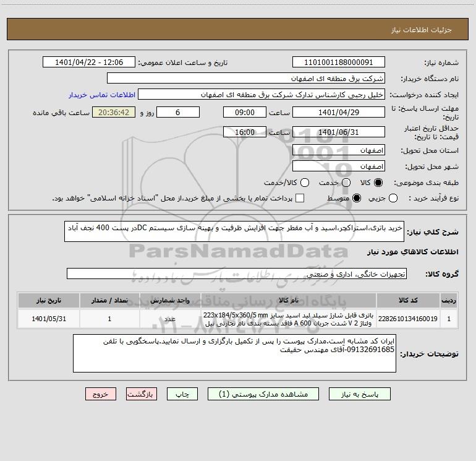Click the تعداد / مقدار column header
This screenshot has height=461, width=476.
coord(109,300)
